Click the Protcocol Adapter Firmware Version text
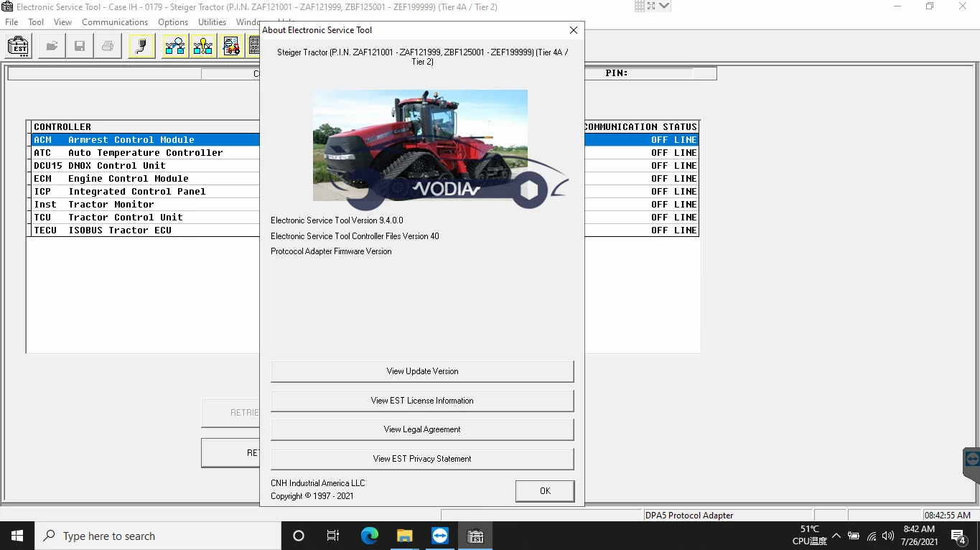The image size is (980, 550). click(x=331, y=251)
